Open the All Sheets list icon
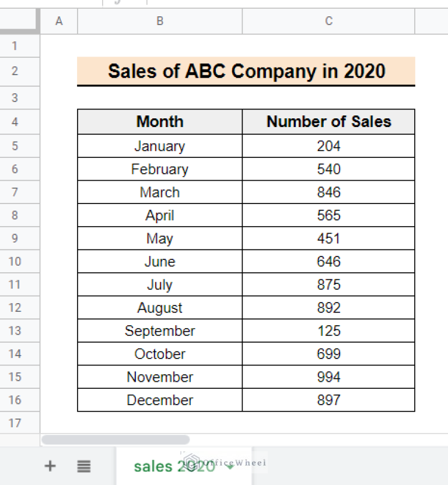Viewport: 448px width, 485px height. [x=84, y=466]
